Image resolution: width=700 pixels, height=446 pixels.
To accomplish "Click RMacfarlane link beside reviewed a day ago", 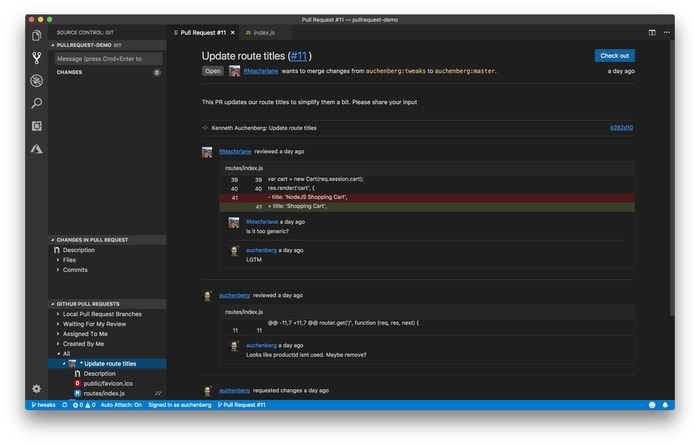I will click(235, 152).
